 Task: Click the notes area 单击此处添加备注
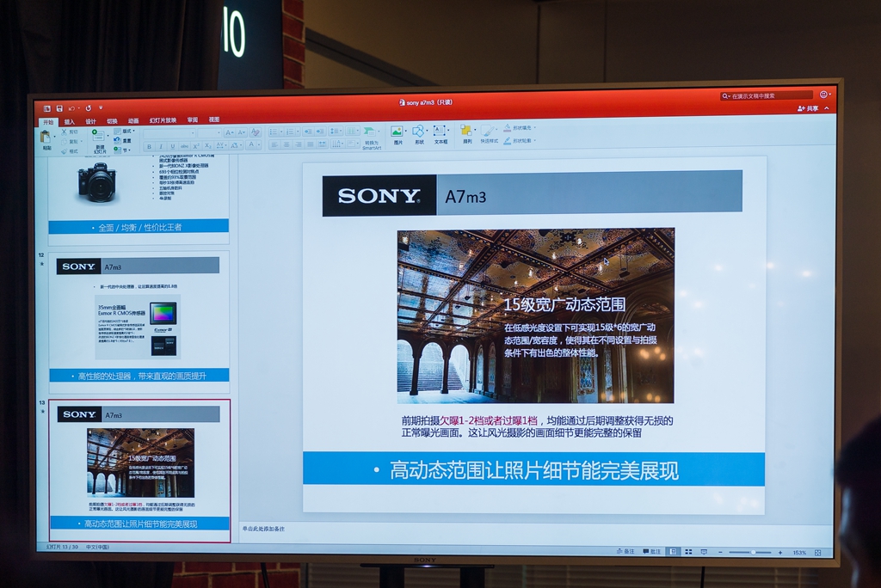point(263,529)
